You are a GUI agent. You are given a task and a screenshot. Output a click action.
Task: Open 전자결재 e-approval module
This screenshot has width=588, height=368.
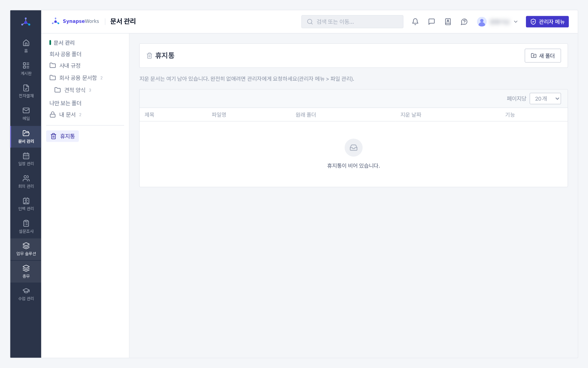pyautogui.click(x=26, y=91)
